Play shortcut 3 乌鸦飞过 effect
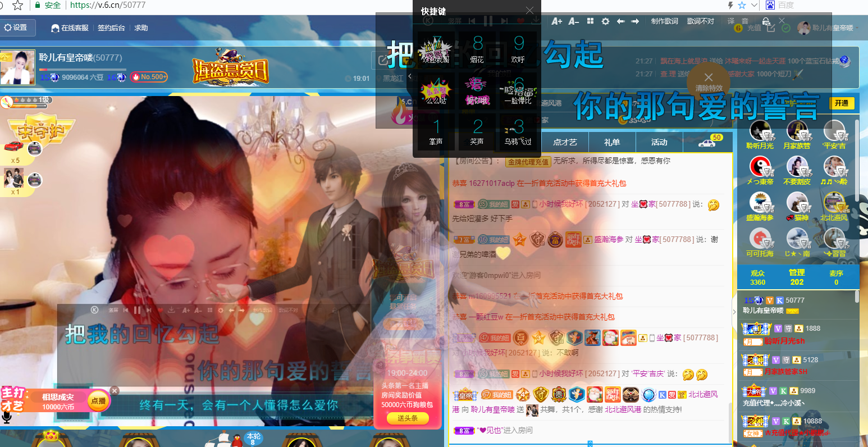 click(x=518, y=131)
